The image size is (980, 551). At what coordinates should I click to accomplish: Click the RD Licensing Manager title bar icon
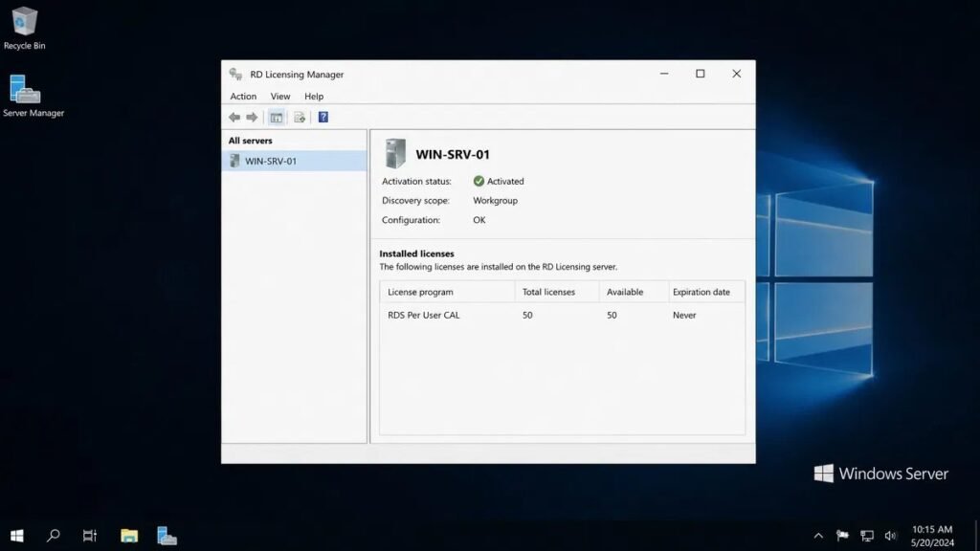coord(235,75)
